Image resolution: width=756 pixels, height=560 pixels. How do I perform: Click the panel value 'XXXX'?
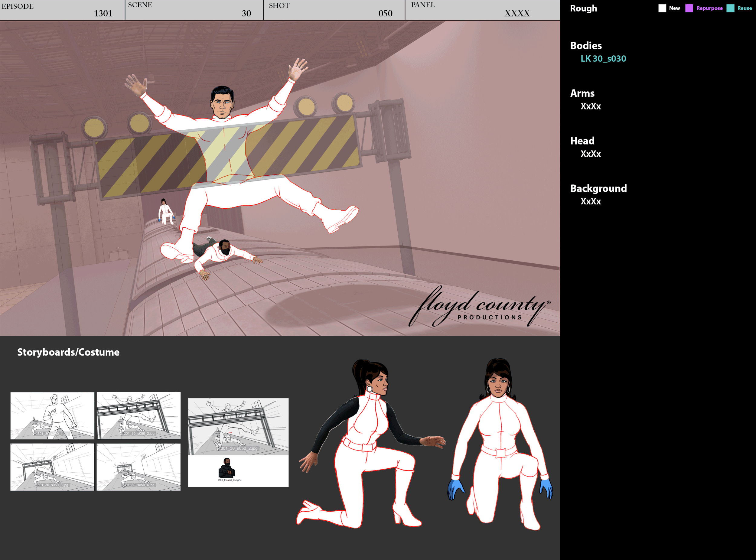[517, 13]
